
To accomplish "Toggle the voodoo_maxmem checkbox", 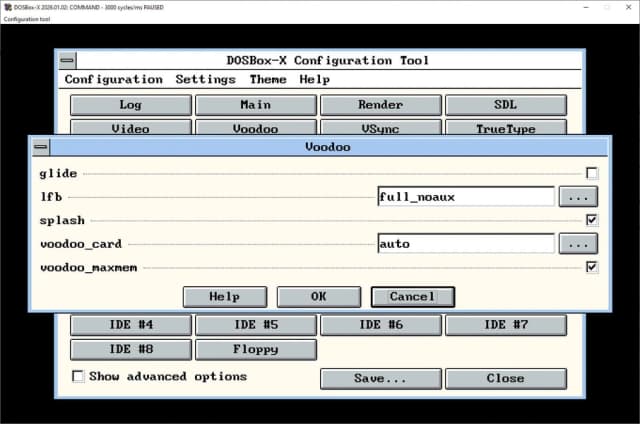I will [x=592, y=267].
